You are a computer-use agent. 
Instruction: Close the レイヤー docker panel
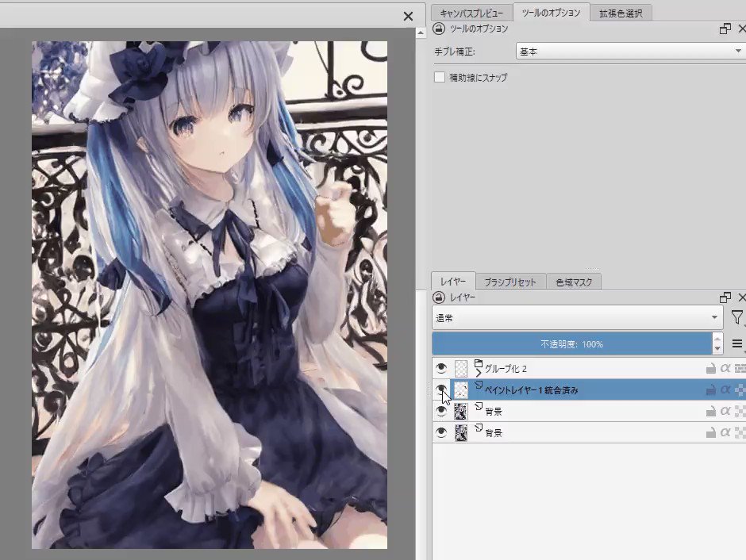[x=741, y=297]
